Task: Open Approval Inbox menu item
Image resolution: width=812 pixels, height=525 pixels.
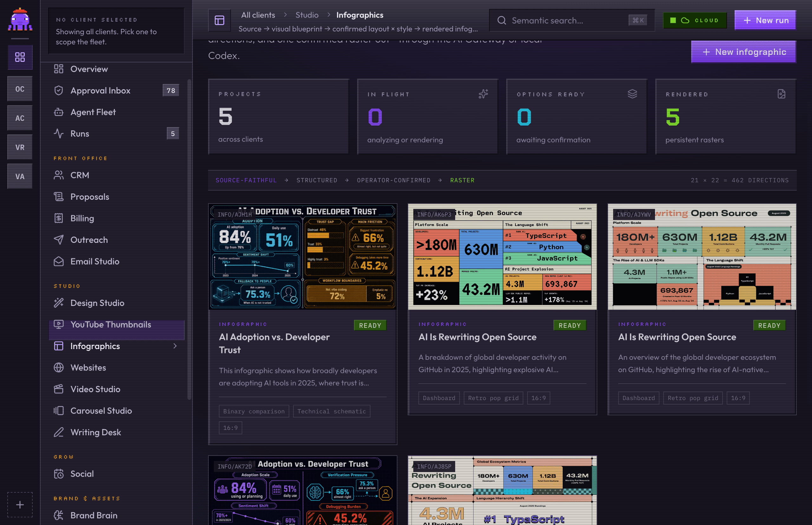Action: (x=117, y=90)
